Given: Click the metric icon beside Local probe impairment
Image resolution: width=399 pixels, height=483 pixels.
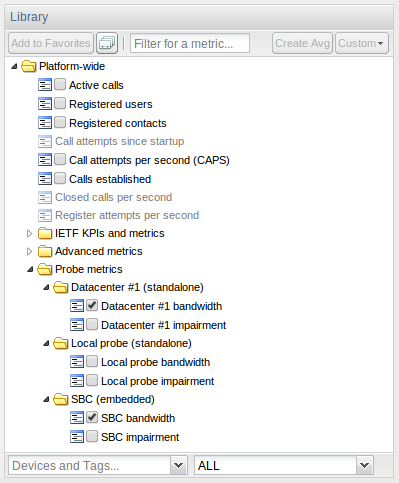Looking at the screenshot, I should click(77, 381).
